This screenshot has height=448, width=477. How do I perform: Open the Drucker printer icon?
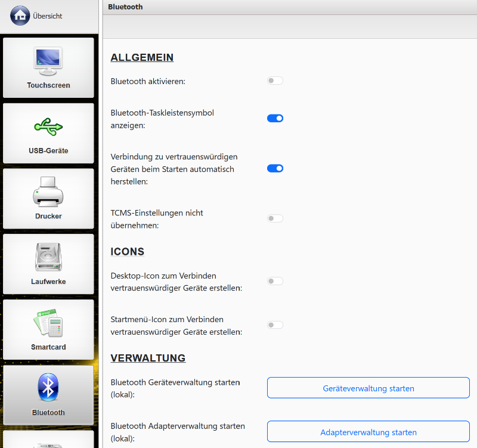48,192
